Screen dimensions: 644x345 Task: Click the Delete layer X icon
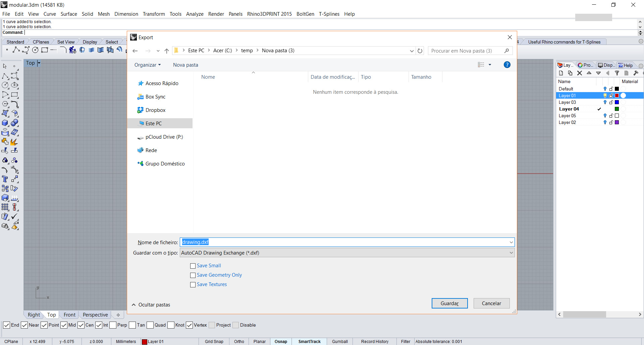coord(580,73)
